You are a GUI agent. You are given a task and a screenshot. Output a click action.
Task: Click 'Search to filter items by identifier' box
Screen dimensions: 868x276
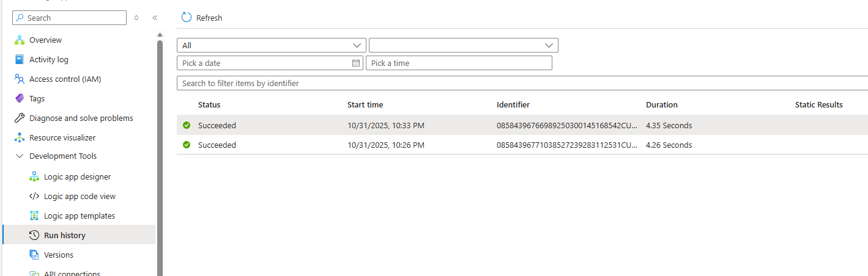click(522, 83)
